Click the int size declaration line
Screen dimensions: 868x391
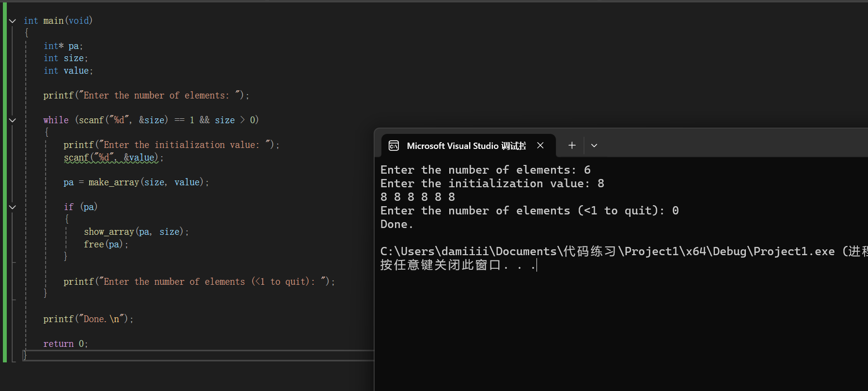[x=65, y=58]
